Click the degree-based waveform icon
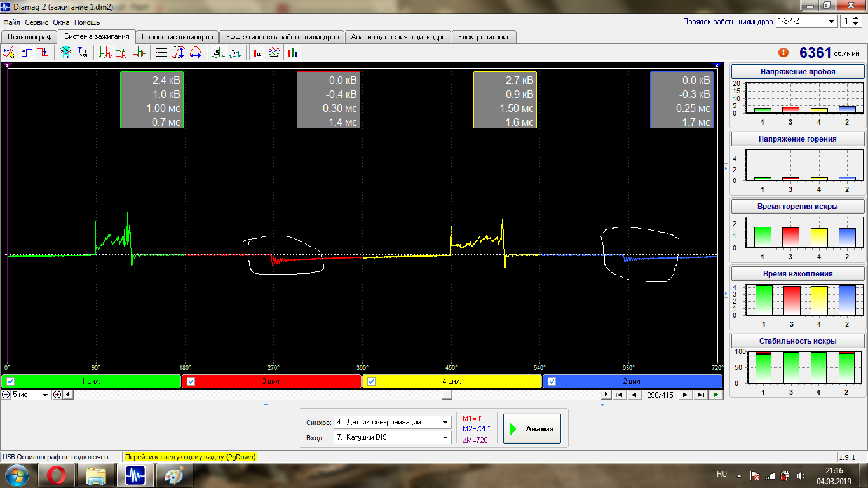Viewport: 868px width, 488px height. (235, 53)
